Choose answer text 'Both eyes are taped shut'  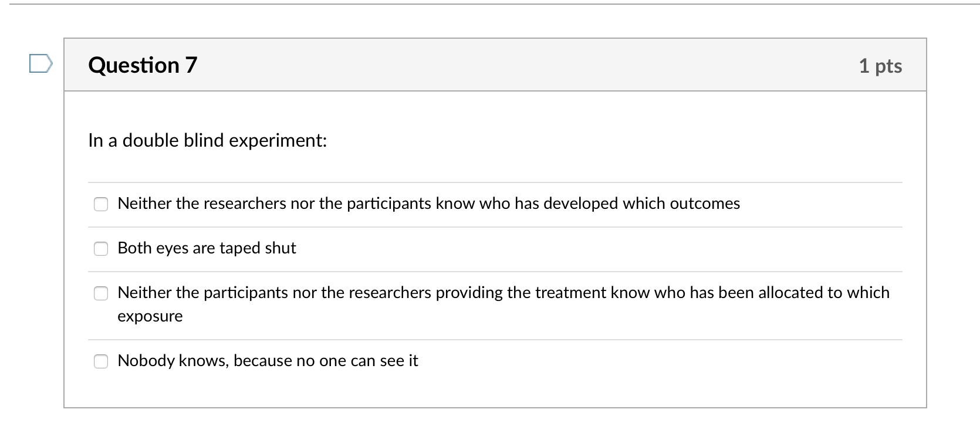click(207, 248)
